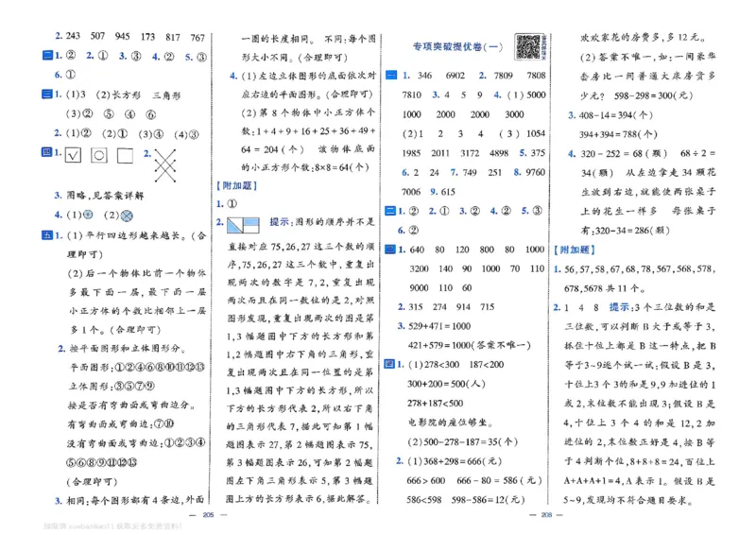Image resolution: width=756 pixels, height=535 pixels.
Task: Click the square box containing a circle
Action: pos(99,155)
